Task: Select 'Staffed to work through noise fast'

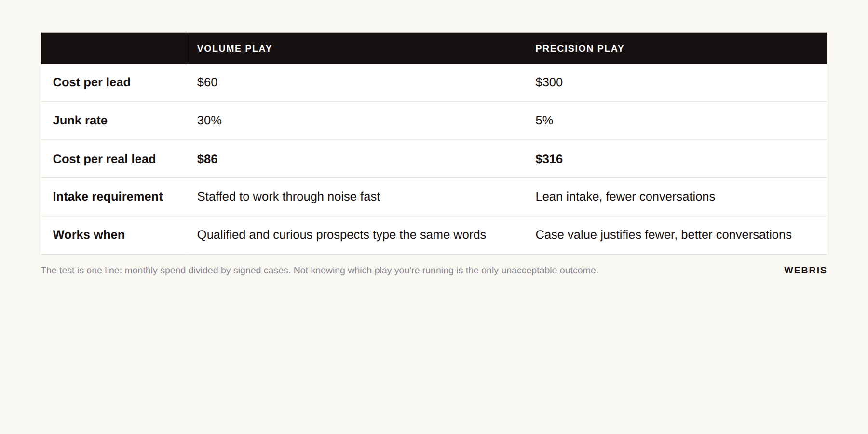Action: [288, 197]
